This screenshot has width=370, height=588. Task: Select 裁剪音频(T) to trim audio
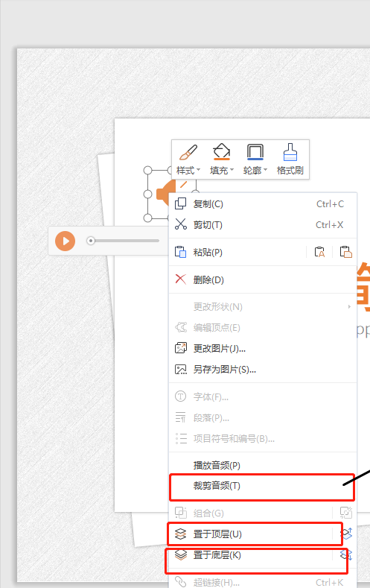[262, 486]
